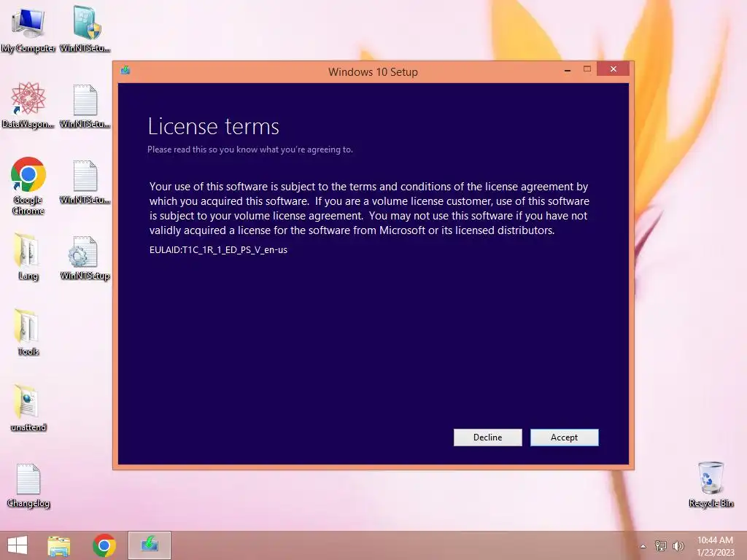The height and width of the screenshot is (560, 747).
Task: Select the Tools folder icon
Action: [x=28, y=332]
